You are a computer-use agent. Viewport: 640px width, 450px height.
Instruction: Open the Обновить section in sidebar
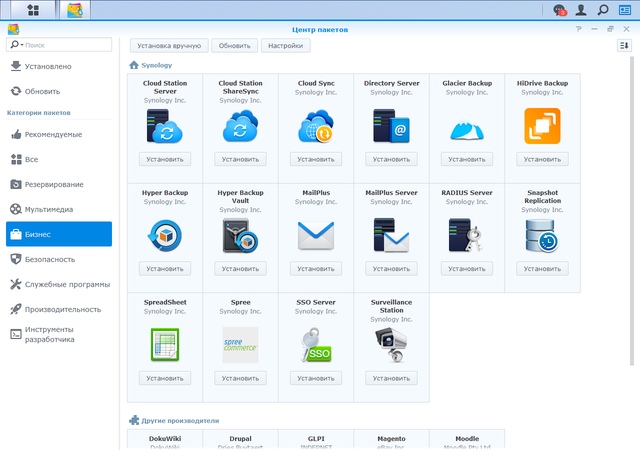click(x=59, y=91)
